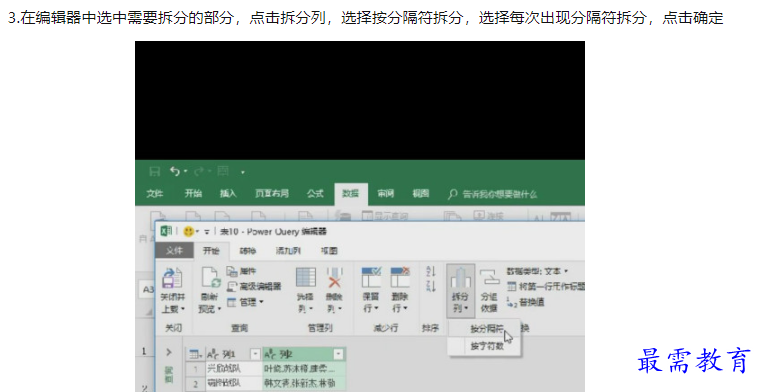Screen dimensions: 759x392
Task: Select the Power Query editor's 开始 tab
Action: click(x=211, y=251)
